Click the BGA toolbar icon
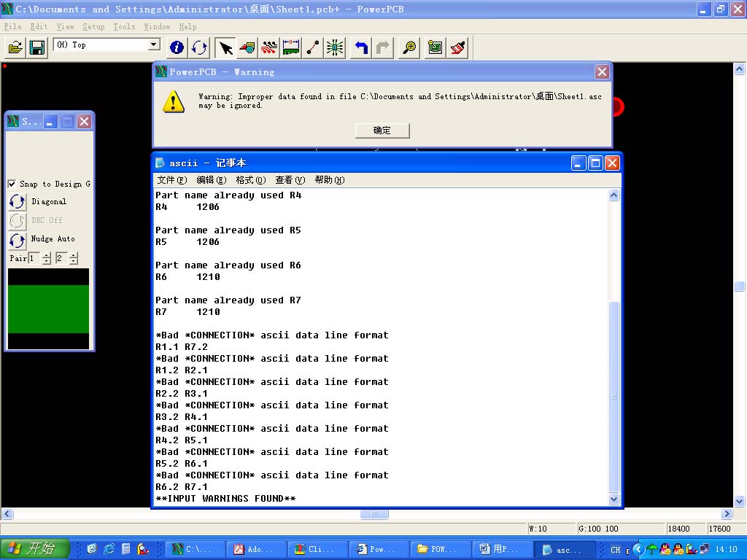The width and height of the screenshot is (747, 560). [x=336, y=47]
